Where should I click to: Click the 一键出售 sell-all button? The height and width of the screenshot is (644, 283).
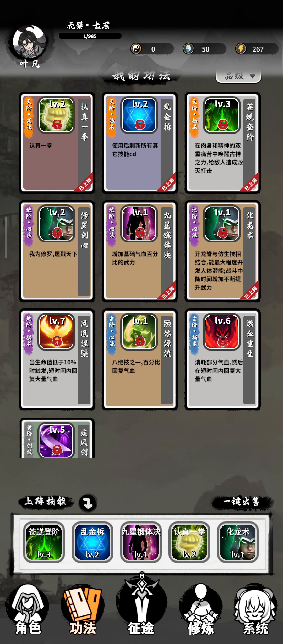click(x=241, y=502)
